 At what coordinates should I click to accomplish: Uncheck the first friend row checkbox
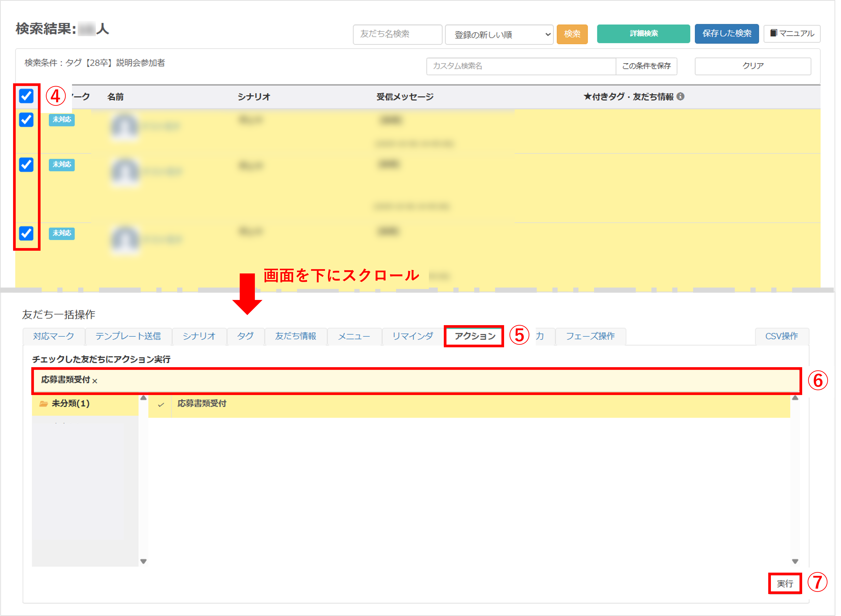(x=26, y=120)
